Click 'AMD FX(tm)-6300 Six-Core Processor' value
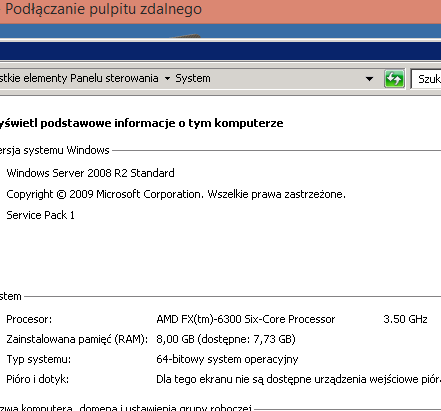This screenshot has height=411, width=441. point(246,319)
